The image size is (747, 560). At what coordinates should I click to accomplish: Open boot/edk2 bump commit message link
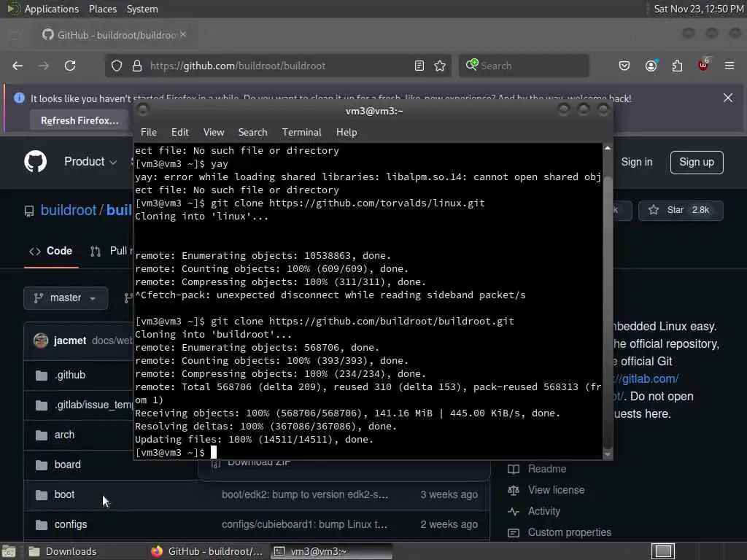click(x=305, y=495)
